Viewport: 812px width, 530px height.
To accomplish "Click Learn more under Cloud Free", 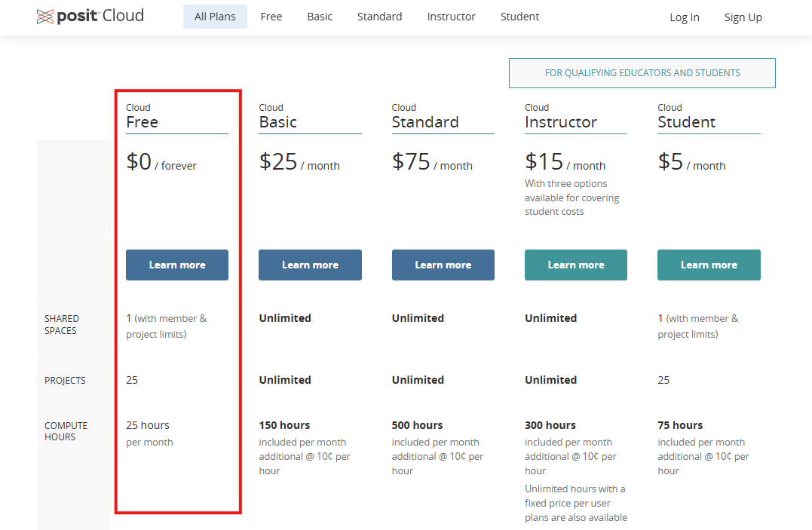I will click(177, 265).
